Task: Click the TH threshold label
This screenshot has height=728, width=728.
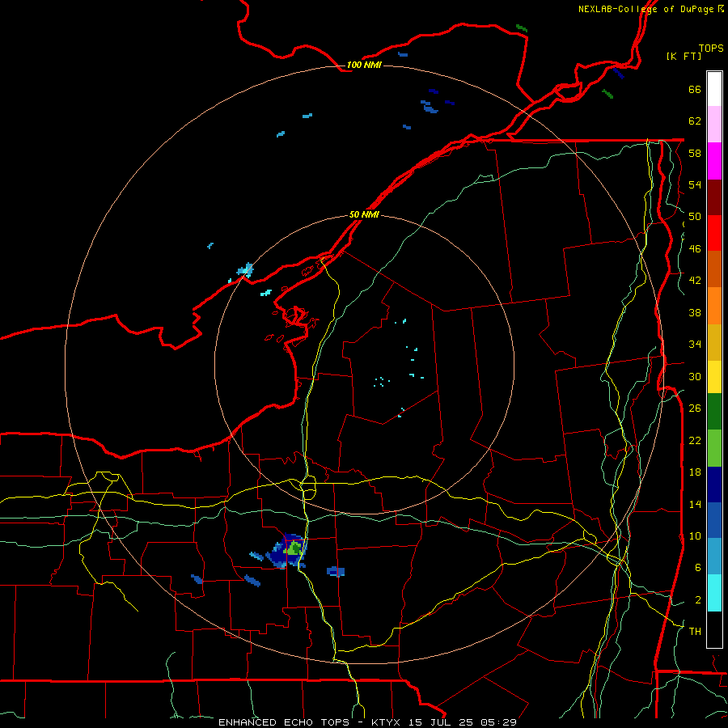Action: (695, 632)
